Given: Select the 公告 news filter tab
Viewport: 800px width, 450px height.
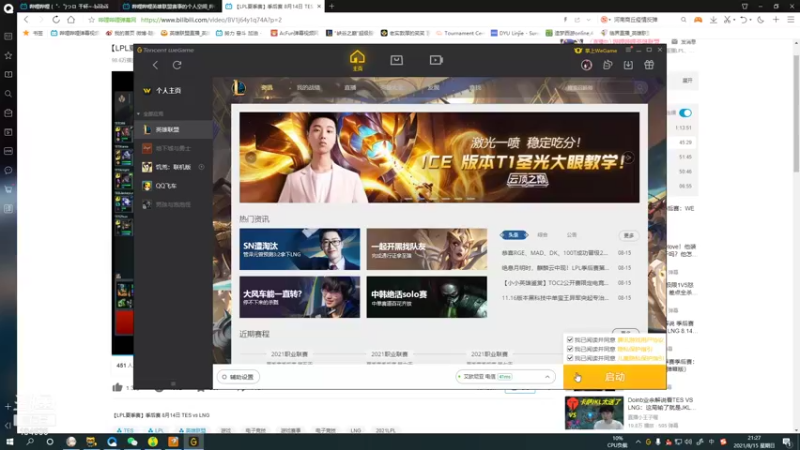Looking at the screenshot, I should pos(571,235).
